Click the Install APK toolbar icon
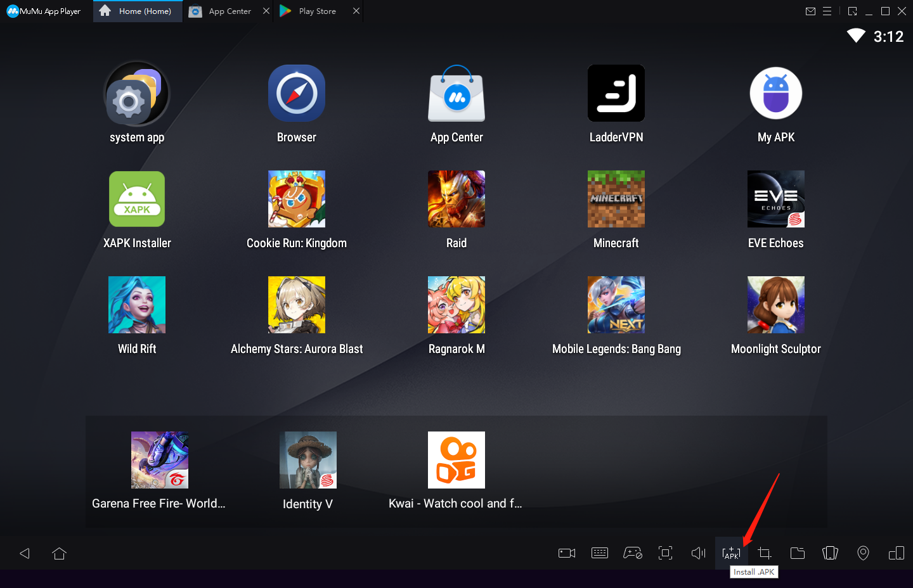 732,553
